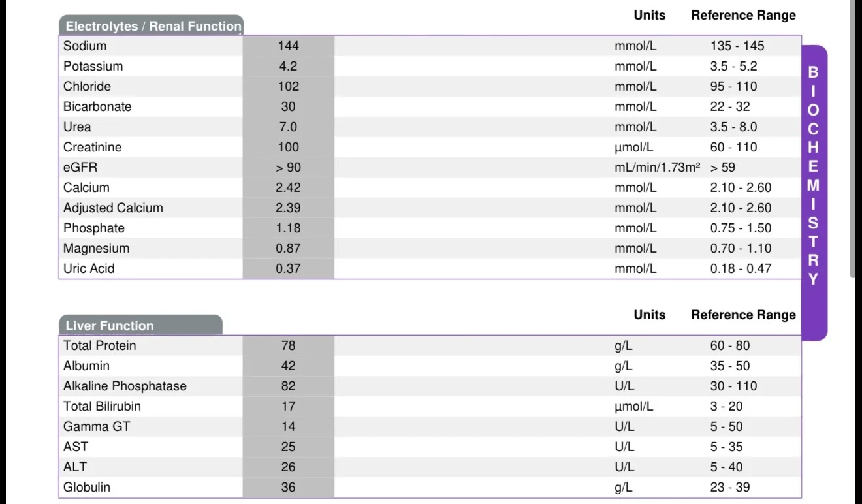862x504 pixels.
Task: Click the Units header above Liver Function
Action: [650, 315]
